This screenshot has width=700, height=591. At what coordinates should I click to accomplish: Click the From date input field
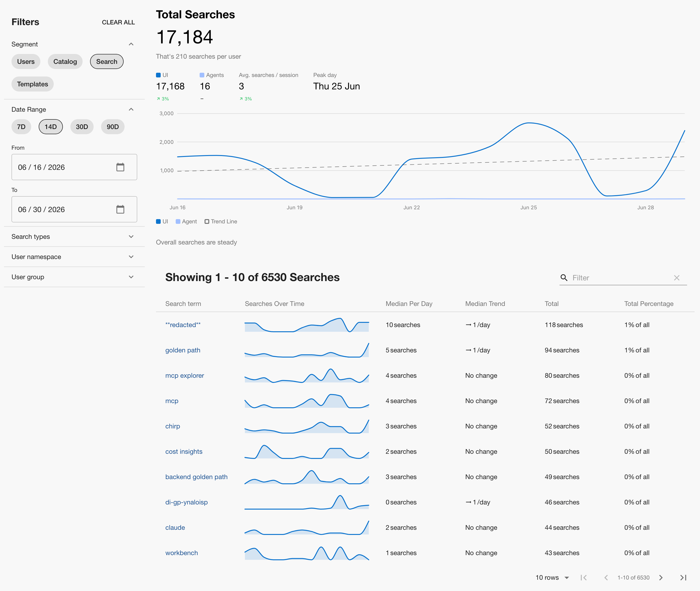pyautogui.click(x=74, y=167)
